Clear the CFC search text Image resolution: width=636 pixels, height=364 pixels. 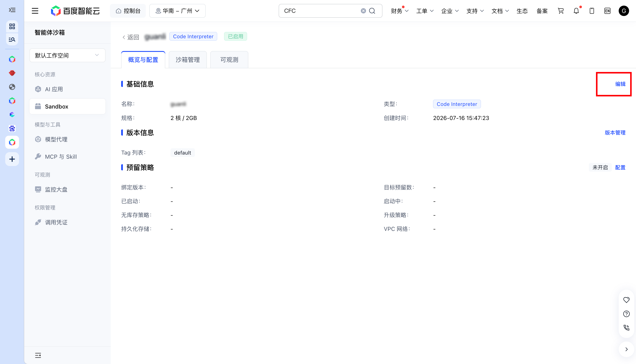tap(363, 11)
